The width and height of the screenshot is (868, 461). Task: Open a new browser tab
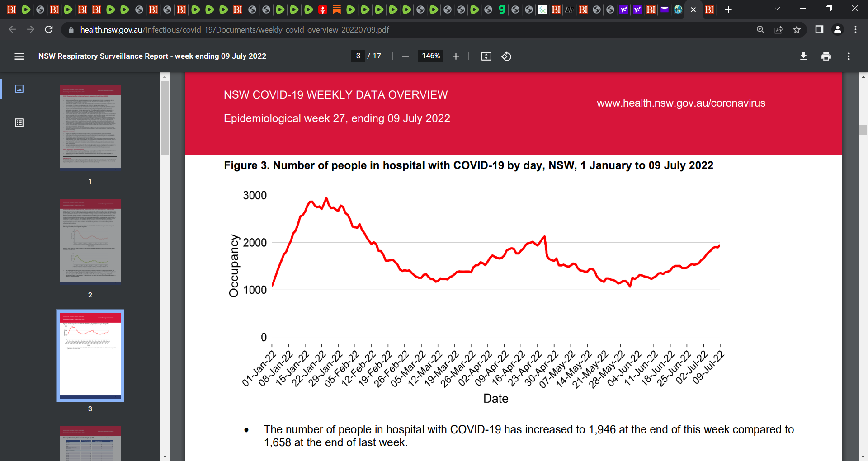(728, 9)
